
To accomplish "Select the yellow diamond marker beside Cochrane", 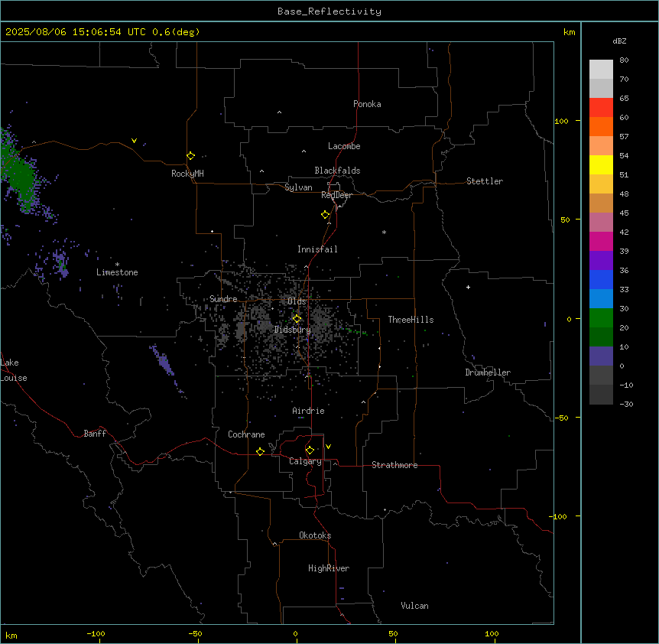I will click(x=260, y=451).
